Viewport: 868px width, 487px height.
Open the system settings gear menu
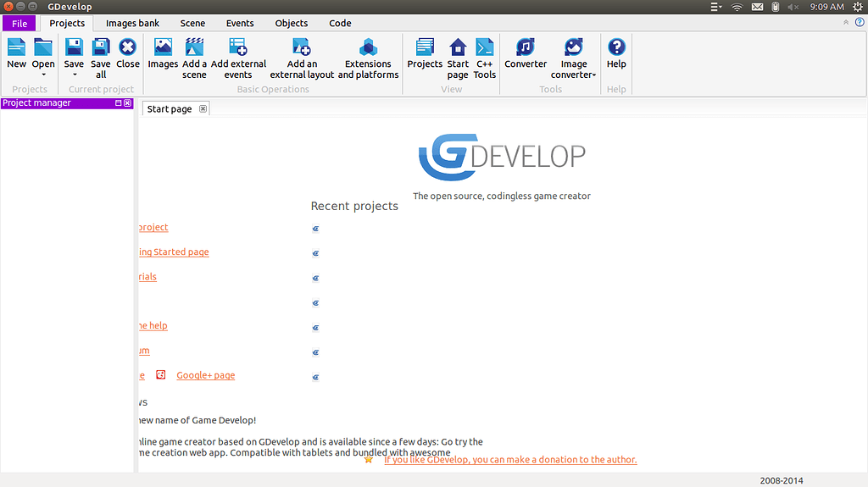coord(858,7)
